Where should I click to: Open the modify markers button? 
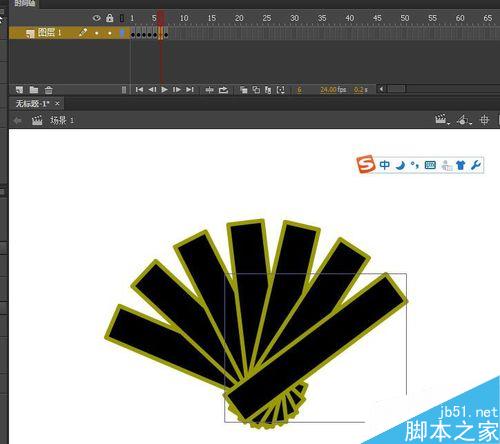[x=281, y=90]
